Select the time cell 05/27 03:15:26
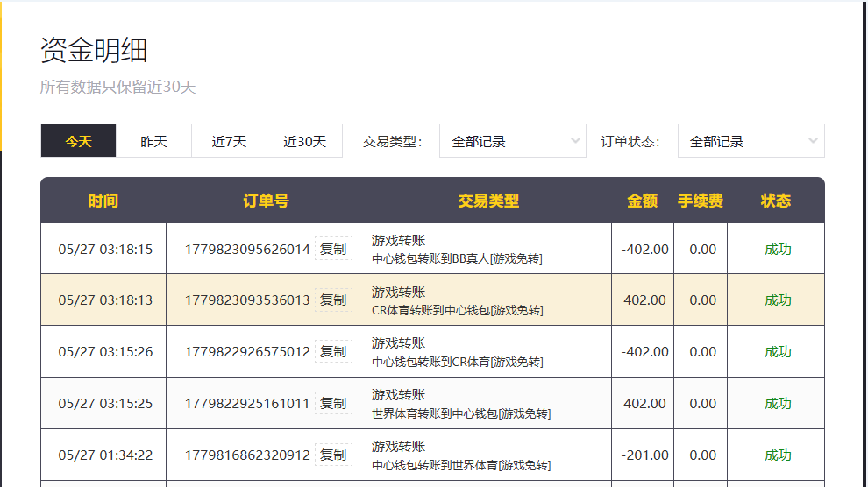 pyautogui.click(x=105, y=351)
